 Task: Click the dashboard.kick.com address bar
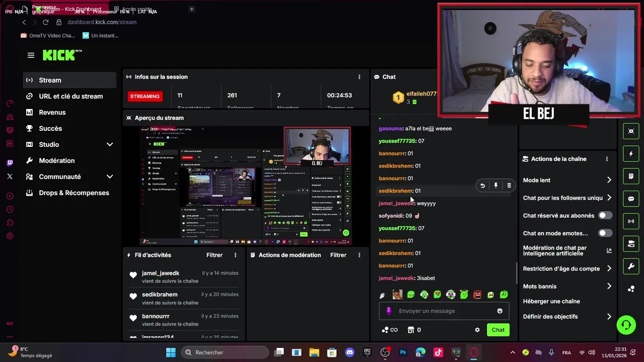(102, 22)
